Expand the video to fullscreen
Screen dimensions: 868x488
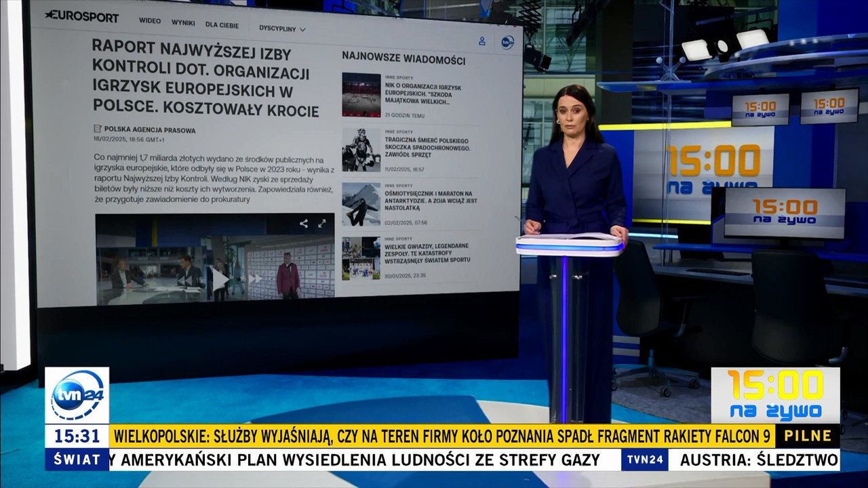(322, 223)
